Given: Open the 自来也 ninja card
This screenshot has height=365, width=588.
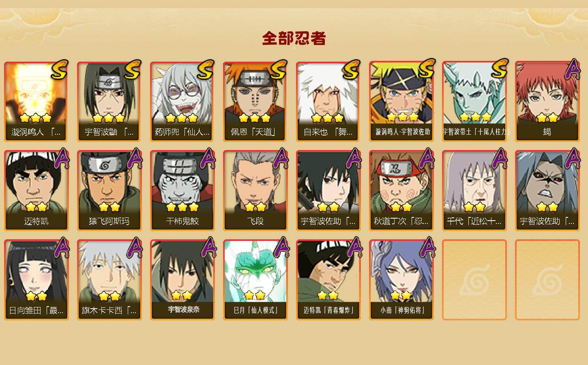Looking at the screenshot, I should coord(328,101).
